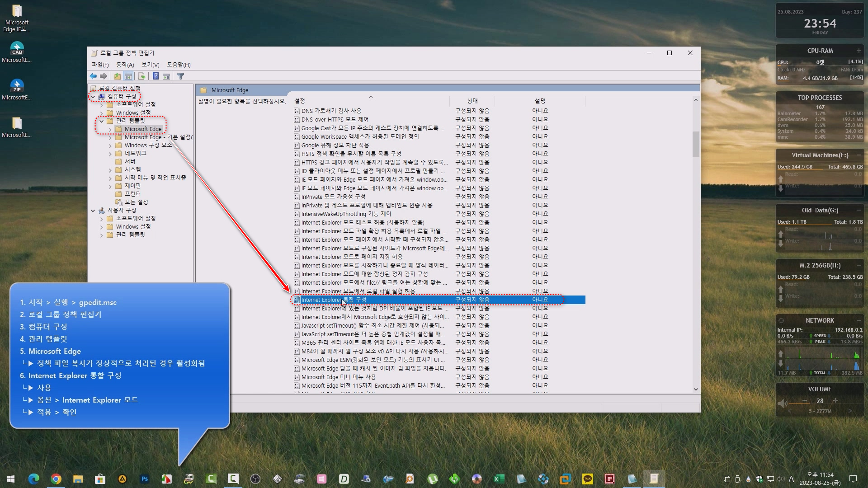Select the 프린터 folder in tree
The height and width of the screenshot is (488, 868).
point(133,194)
